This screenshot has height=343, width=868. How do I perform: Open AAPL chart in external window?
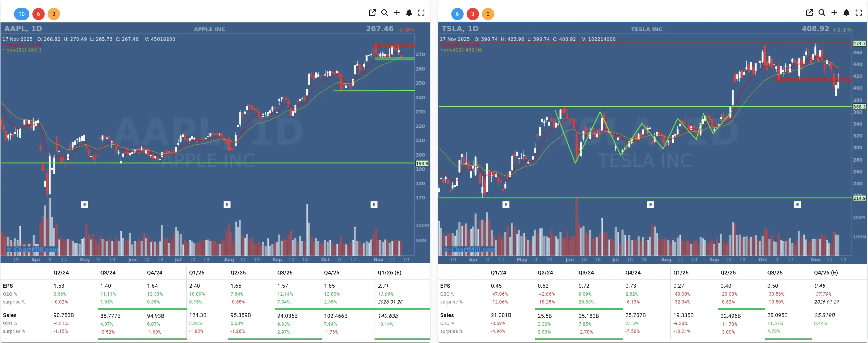pyautogui.click(x=372, y=13)
